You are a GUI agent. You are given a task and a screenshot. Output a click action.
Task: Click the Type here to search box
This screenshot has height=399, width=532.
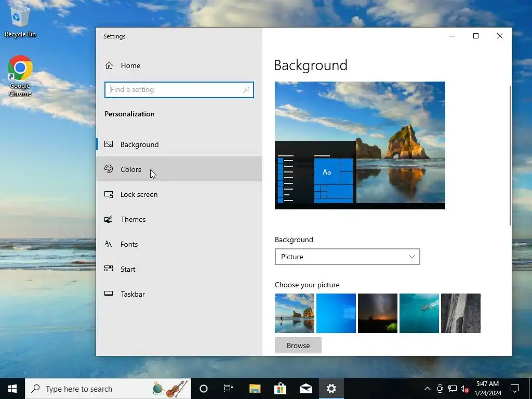[x=108, y=389]
